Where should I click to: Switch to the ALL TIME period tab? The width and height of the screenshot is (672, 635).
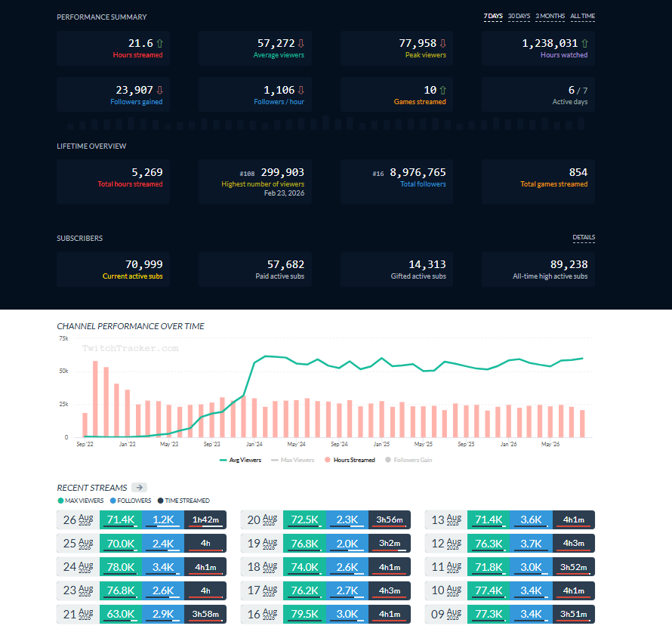click(x=582, y=17)
